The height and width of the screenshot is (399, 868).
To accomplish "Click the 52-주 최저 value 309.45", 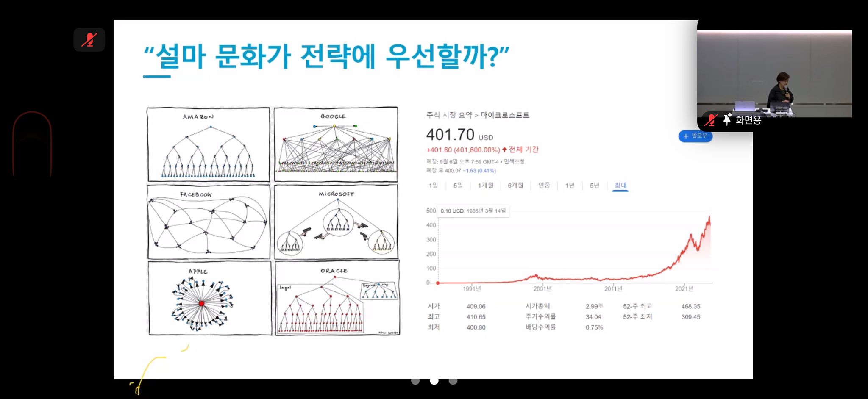I will pyautogui.click(x=691, y=317).
